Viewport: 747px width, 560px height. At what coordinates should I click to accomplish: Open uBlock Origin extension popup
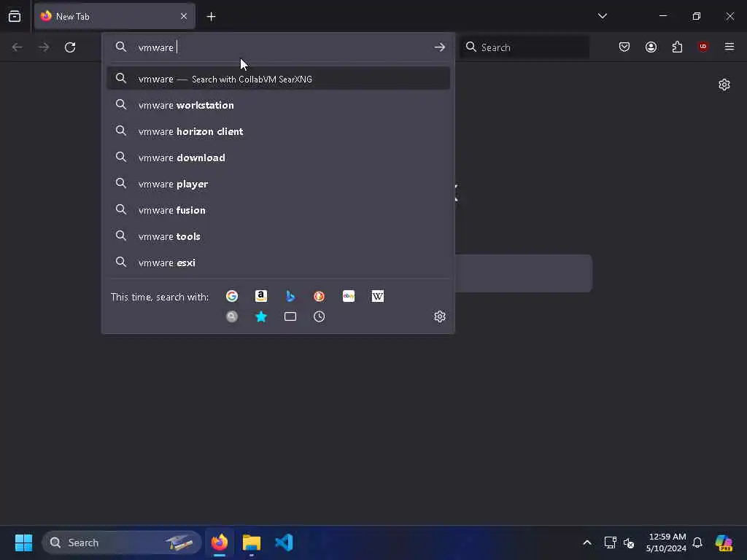[x=703, y=47]
